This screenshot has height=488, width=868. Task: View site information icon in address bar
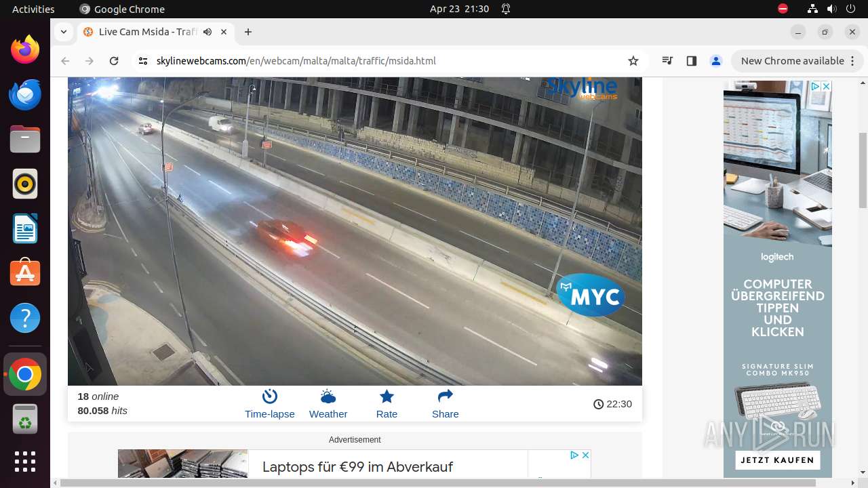point(142,61)
